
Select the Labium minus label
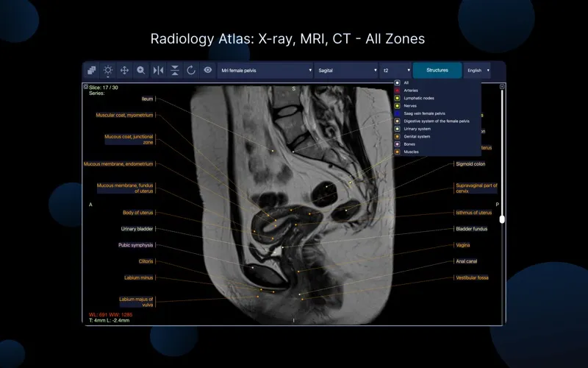(138, 277)
